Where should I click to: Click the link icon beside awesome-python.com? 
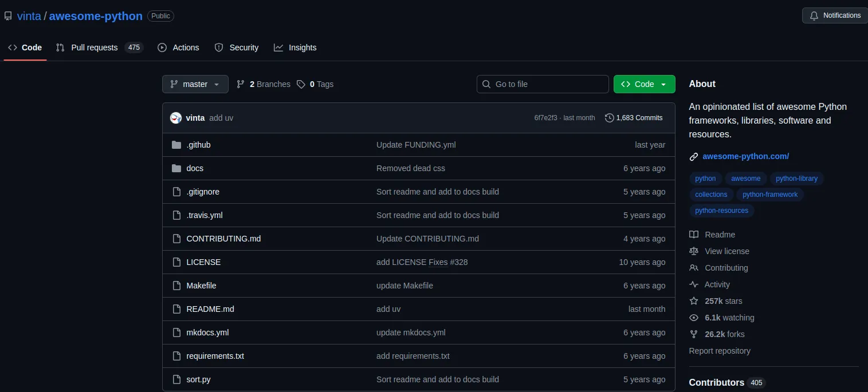(x=694, y=156)
